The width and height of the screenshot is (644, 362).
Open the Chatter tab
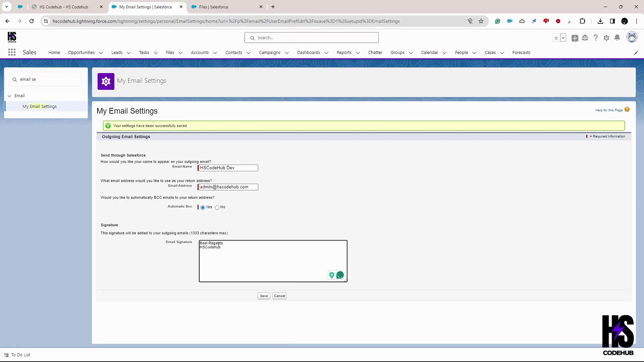[375, 53]
